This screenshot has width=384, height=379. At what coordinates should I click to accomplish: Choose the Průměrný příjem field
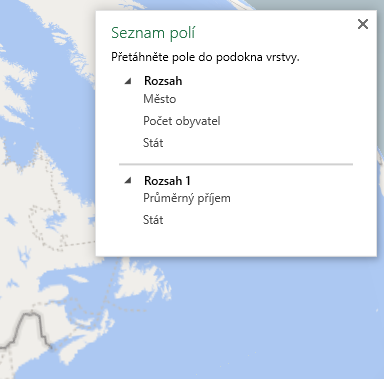(x=187, y=198)
